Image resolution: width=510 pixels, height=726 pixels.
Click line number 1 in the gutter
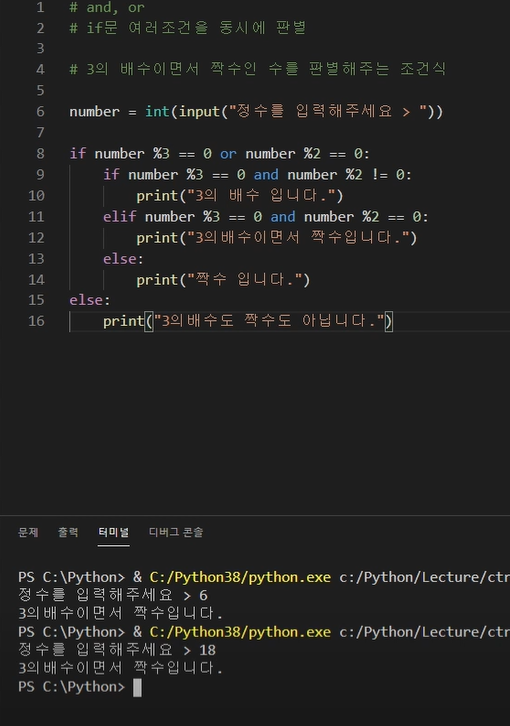40,7
